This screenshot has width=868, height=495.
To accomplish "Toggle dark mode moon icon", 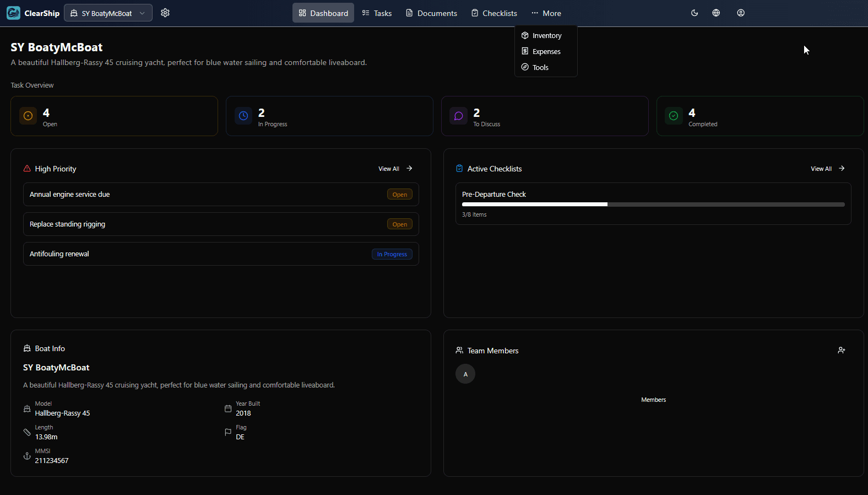I will (x=695, y=13).
